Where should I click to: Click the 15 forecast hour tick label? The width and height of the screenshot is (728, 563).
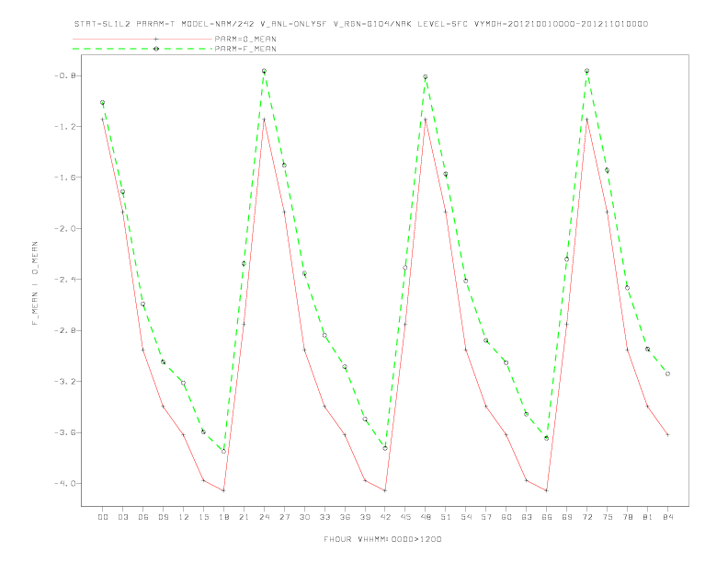[203, 517]
